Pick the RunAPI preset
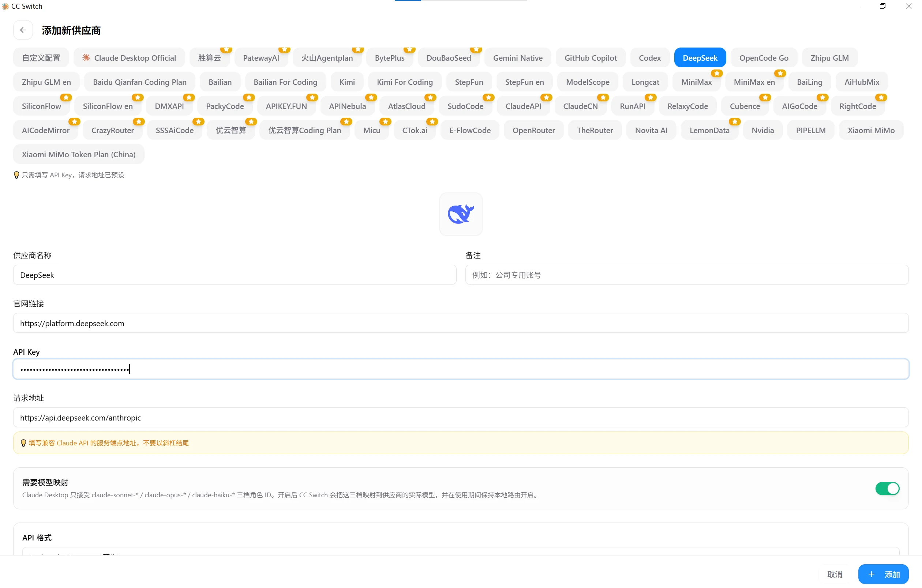 click(x=633, y=106)
